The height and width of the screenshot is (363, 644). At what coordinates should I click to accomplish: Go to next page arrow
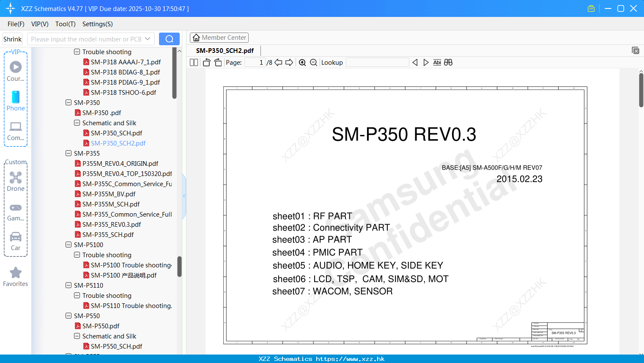tap(289, 63)
